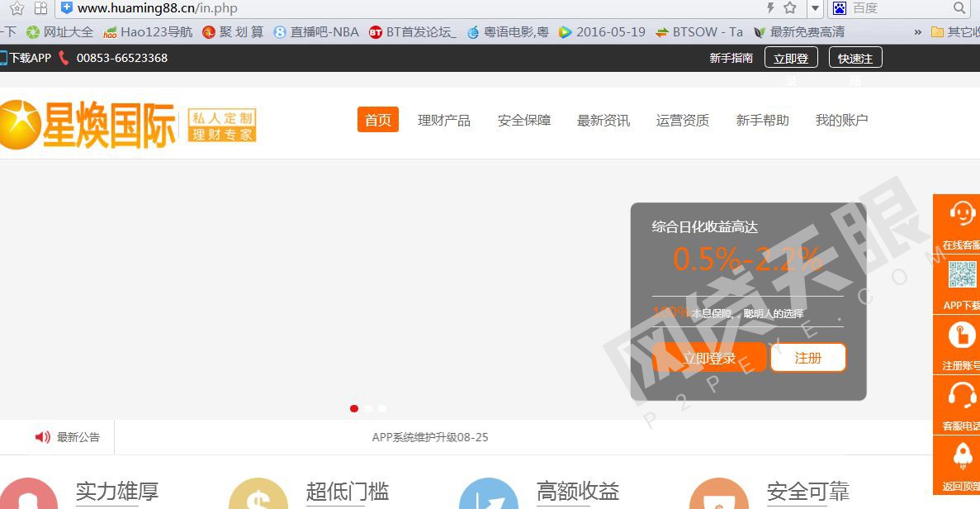Go to the 理财产品 navigation tab
The width and height of the screenshot is (980, 509).
[x=444, y=120]
